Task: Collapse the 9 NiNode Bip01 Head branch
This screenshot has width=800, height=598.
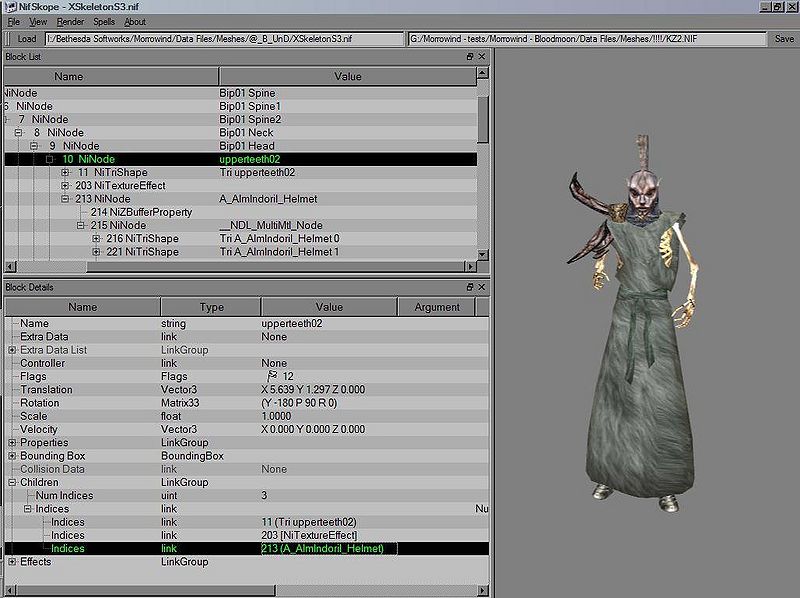Action: pos(34,146)
